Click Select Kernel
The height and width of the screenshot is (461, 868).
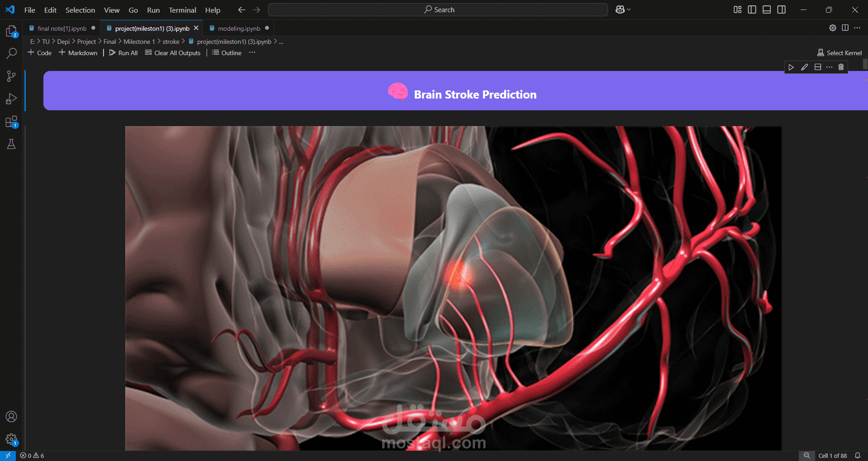pos(840,53)
